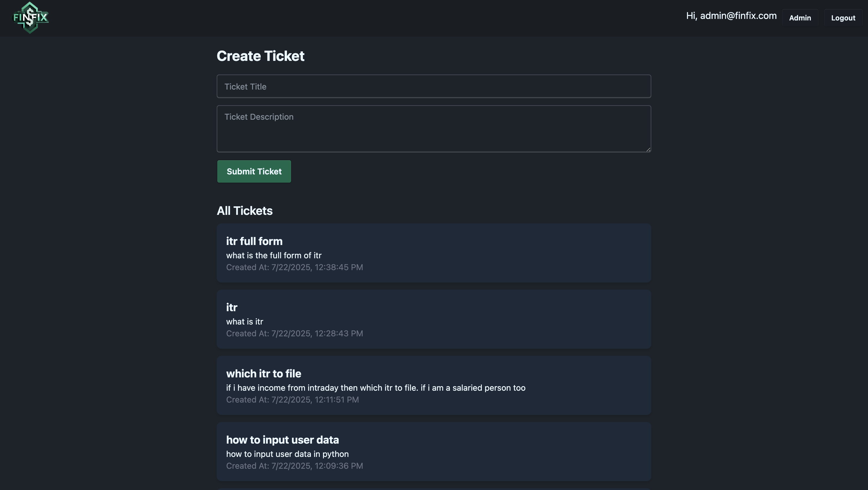Click the FinFix logo icon

(31, 18)
